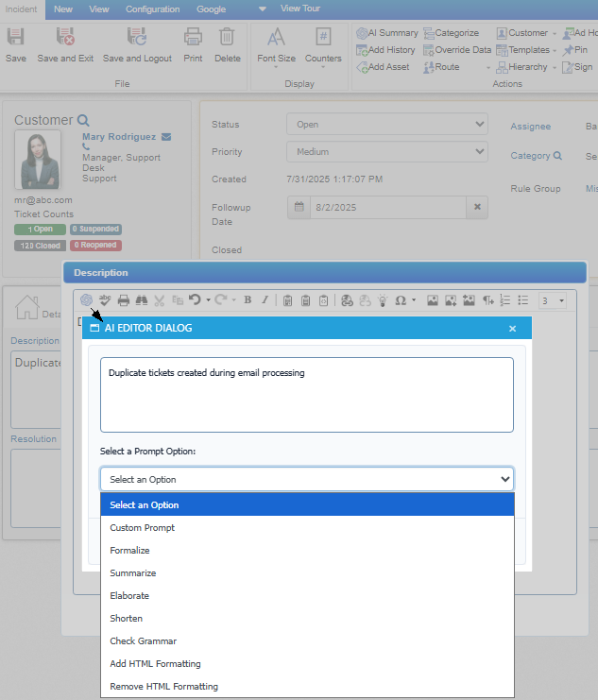Open the Followup Date calendar icon
This screenshot has height=700, width=598.
point(299,207)
